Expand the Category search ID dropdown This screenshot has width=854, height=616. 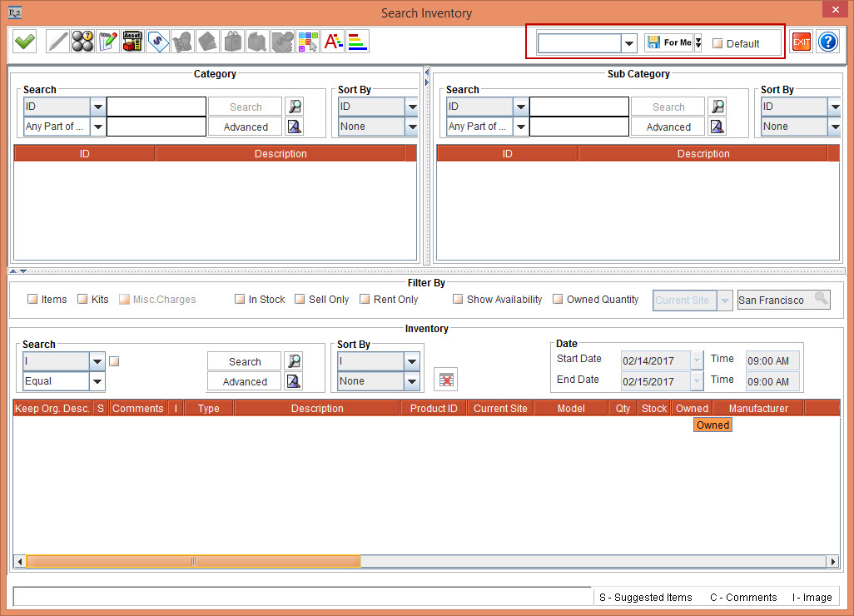[97, 107]
